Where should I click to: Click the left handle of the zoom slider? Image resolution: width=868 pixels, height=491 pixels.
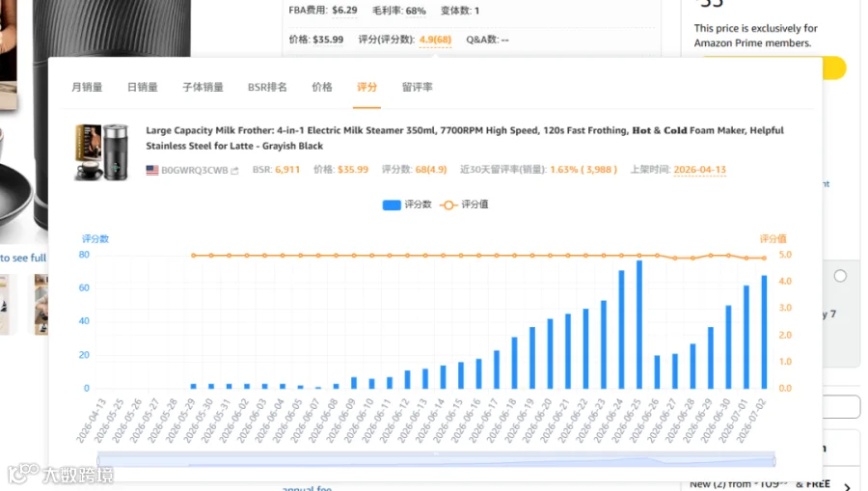(x=98, y=460)
